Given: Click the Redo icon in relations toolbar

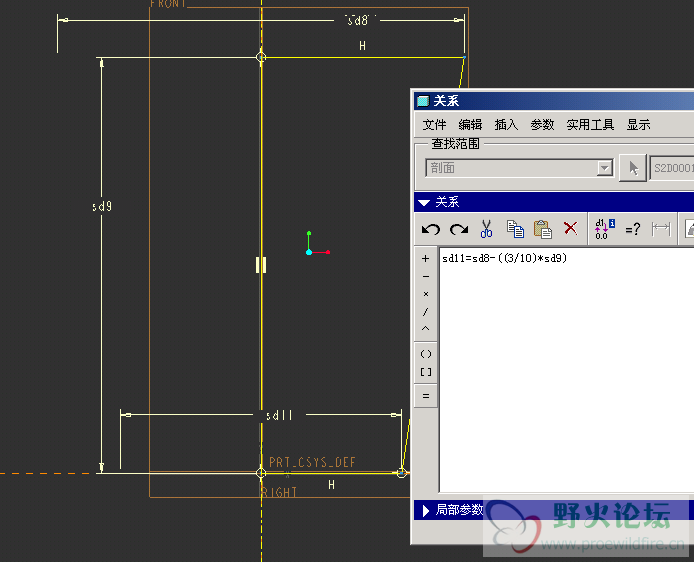Looking at the screenshot, I should point(459,229).
